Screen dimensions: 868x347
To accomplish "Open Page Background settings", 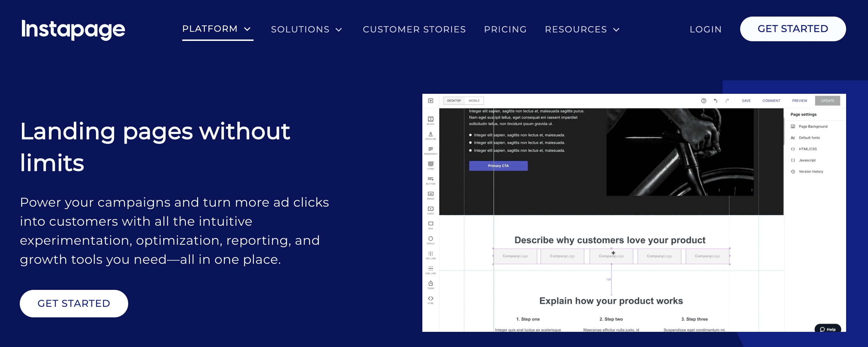I will point(813,126).
